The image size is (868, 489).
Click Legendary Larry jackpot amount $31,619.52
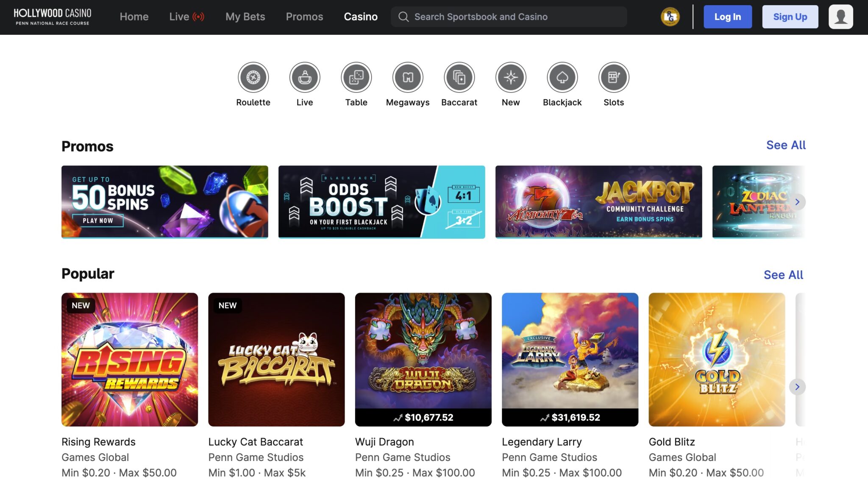[x=576, y=417]
